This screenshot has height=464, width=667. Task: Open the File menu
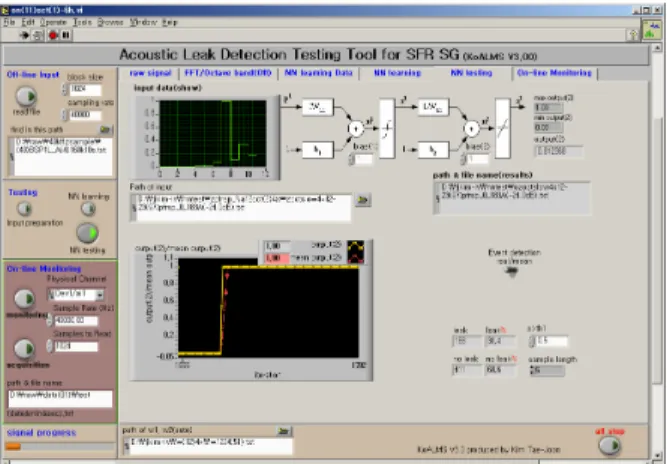[9, 22]
